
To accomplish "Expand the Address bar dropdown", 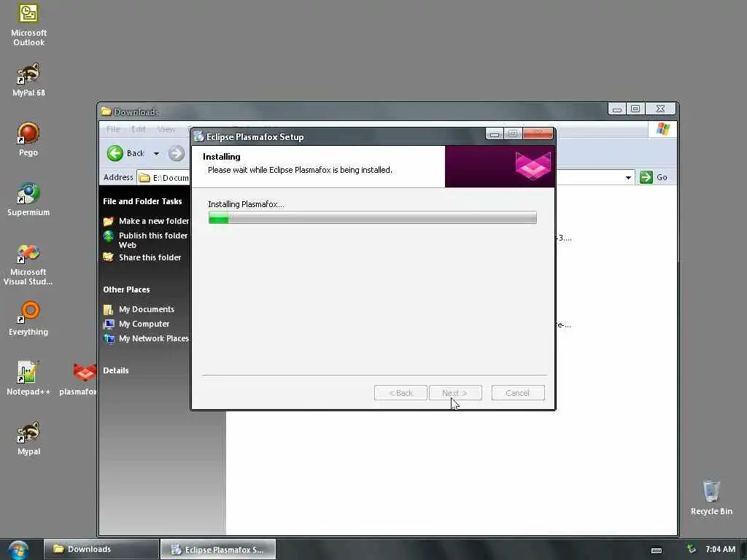I will [628, 178].
